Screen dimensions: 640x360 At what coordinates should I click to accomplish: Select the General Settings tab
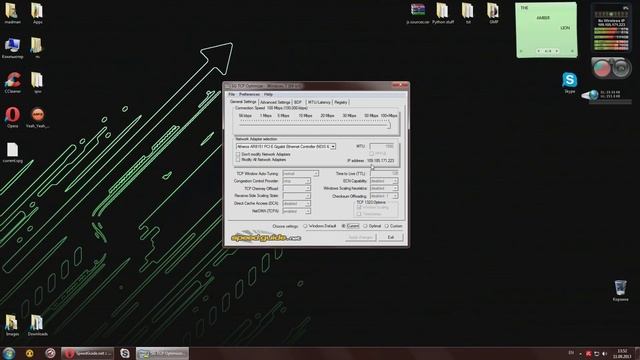[x=243, y=102]
